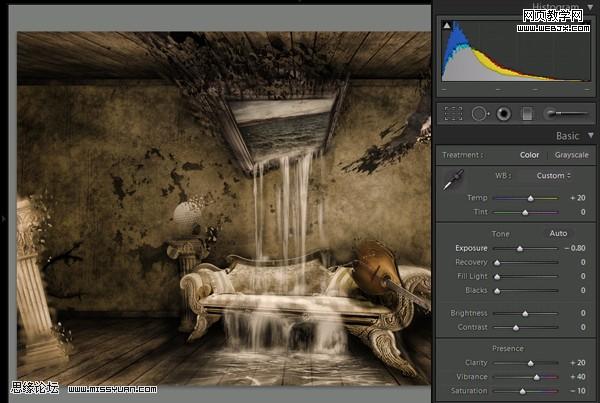Click the Blacks slider handle
Screen dimensions: 600x403
click(497, 291)
